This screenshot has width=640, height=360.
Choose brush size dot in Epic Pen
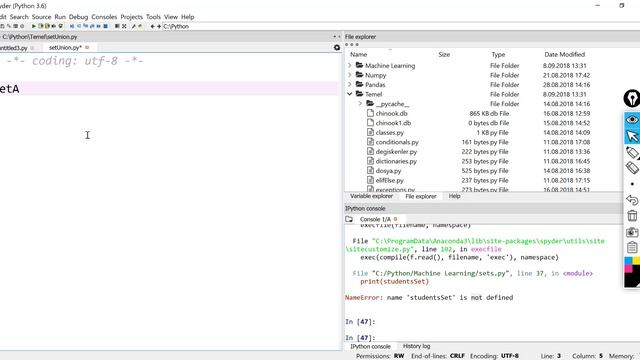[632, 184]
